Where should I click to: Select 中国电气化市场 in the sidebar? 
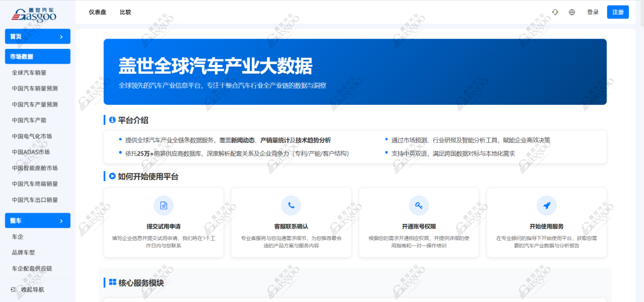coord(32,136)
